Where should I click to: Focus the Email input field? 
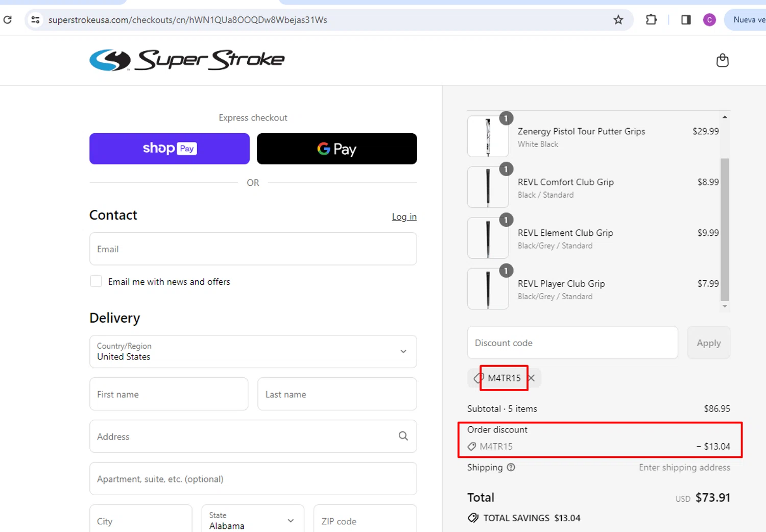[x=253, y=249]
